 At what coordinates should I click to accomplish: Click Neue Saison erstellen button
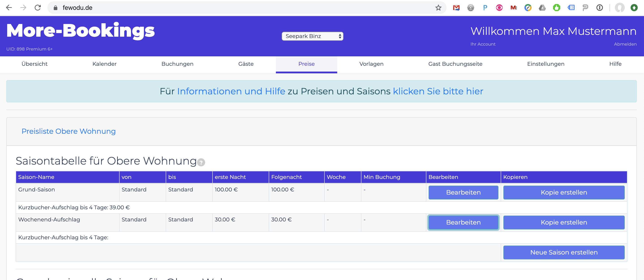coord(564,252)
